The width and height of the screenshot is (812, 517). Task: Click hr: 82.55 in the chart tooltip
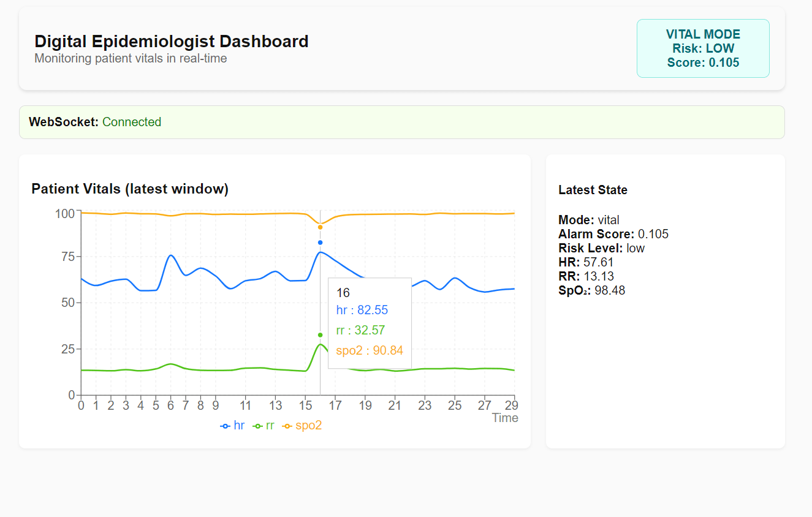pos(362,311)
